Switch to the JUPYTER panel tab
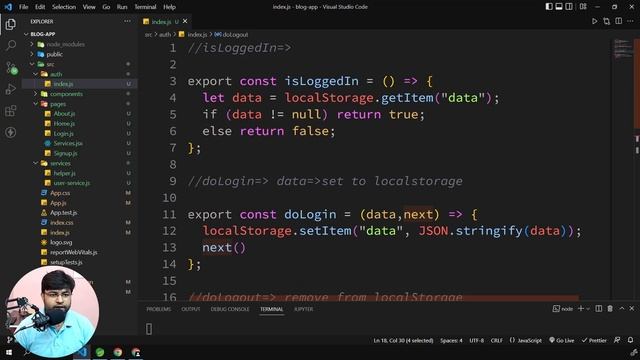 [x=304, y=309]
